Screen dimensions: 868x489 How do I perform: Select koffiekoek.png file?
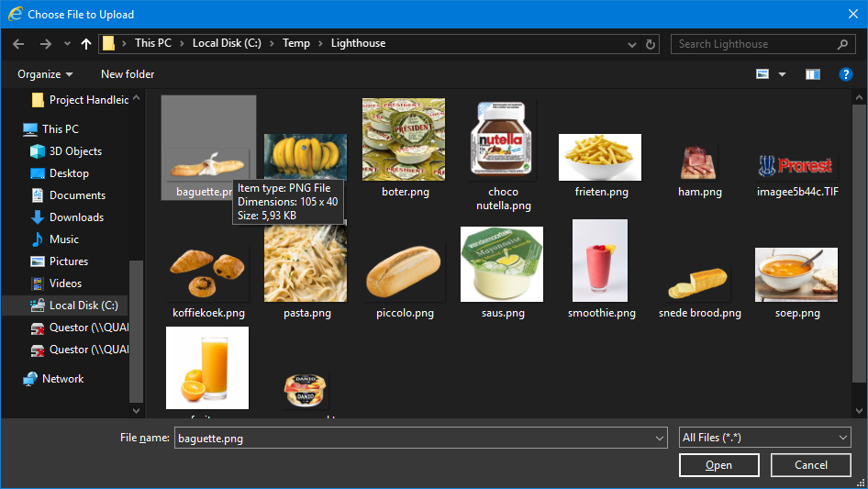tap(207, 282)
